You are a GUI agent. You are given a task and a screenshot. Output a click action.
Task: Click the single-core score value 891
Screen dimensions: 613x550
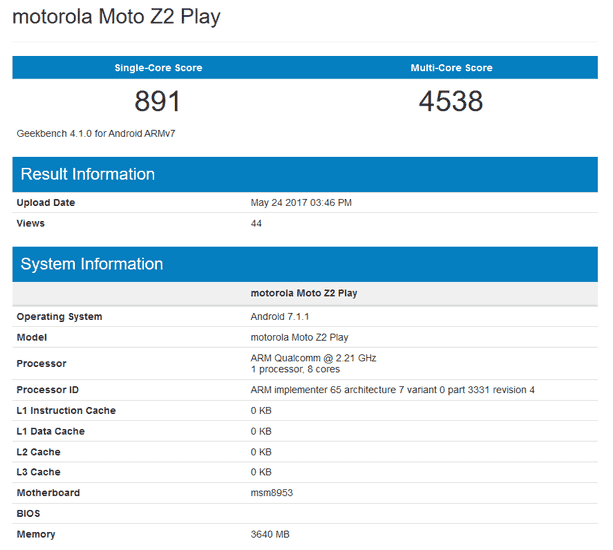tap(158, 101)
